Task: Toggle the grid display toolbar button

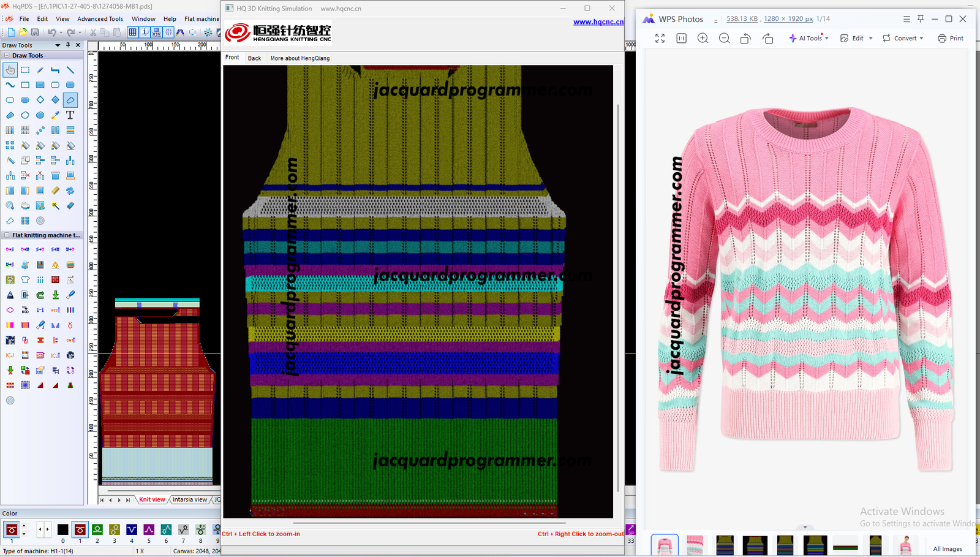Action: [132, 32]
